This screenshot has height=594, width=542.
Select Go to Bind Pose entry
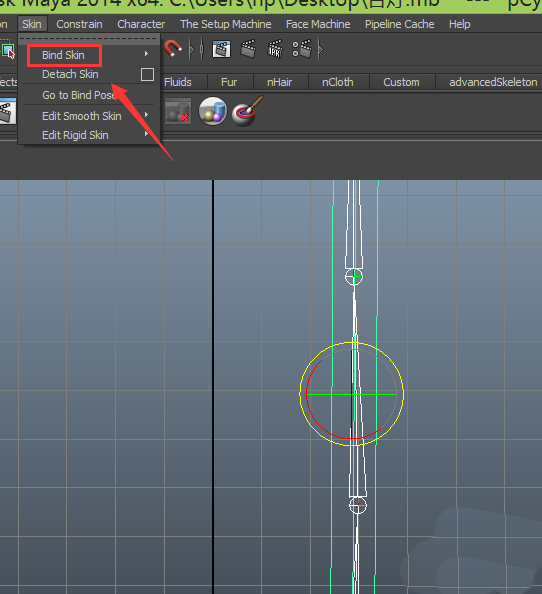(79, 95)
